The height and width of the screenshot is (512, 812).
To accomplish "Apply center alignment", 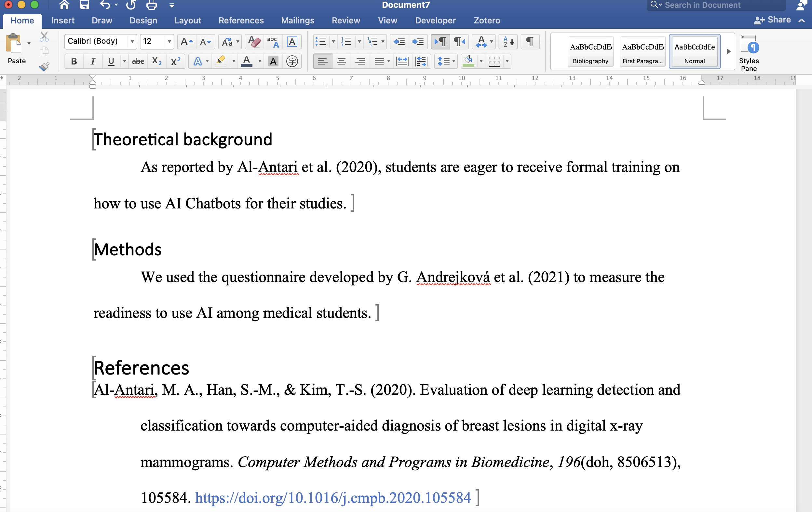I will (342, 61).
